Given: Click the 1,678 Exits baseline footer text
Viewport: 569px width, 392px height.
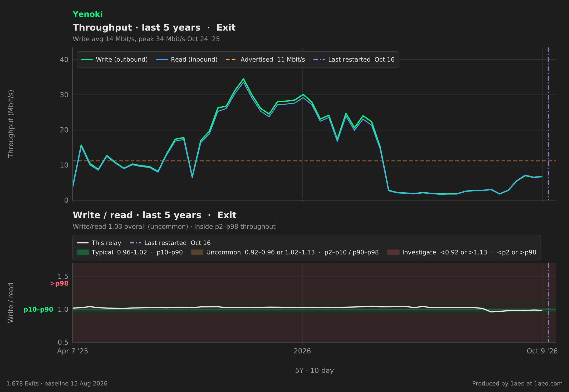Looking at the screenshot, I should [x=57, y=384].
